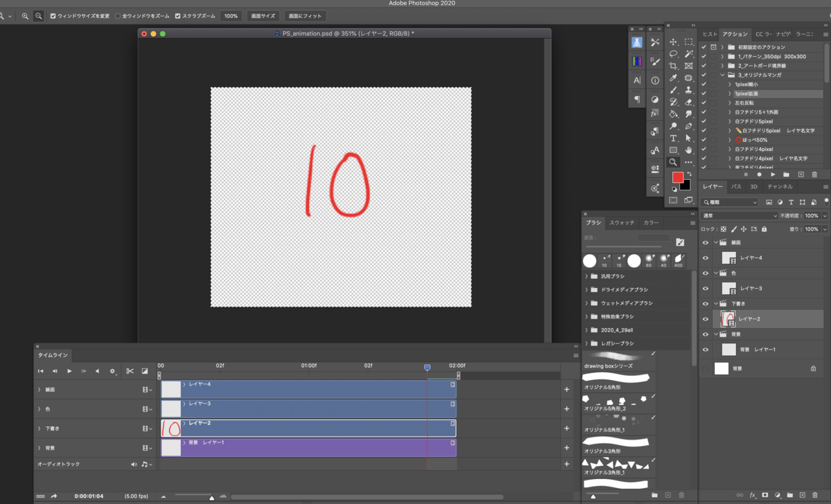Play the timeline animation
The image size is (831, 504).
tap(69, 371)
